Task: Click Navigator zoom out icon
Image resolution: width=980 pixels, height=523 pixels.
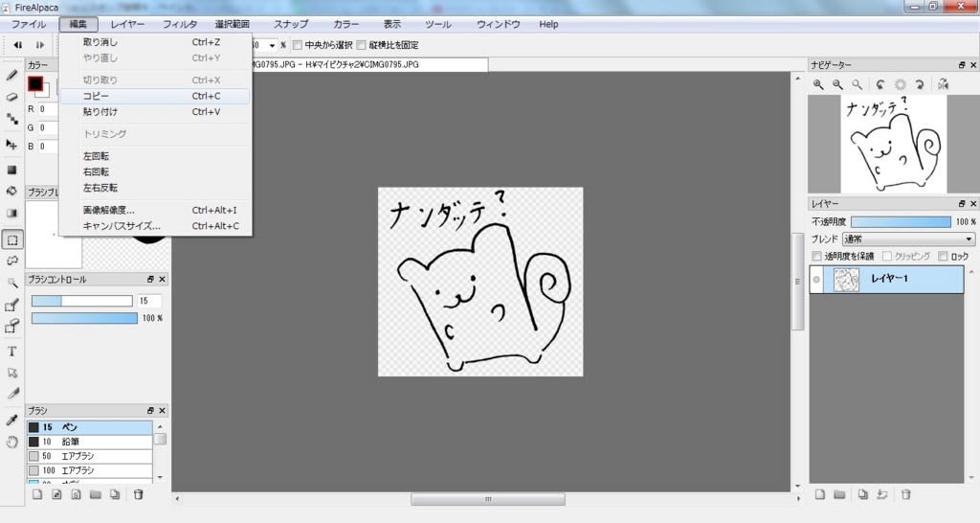Action: 837,84
